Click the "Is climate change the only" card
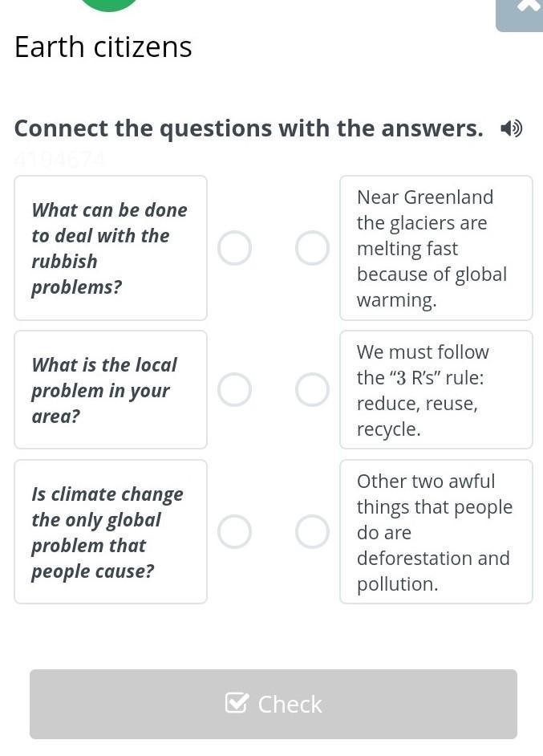 110,531
